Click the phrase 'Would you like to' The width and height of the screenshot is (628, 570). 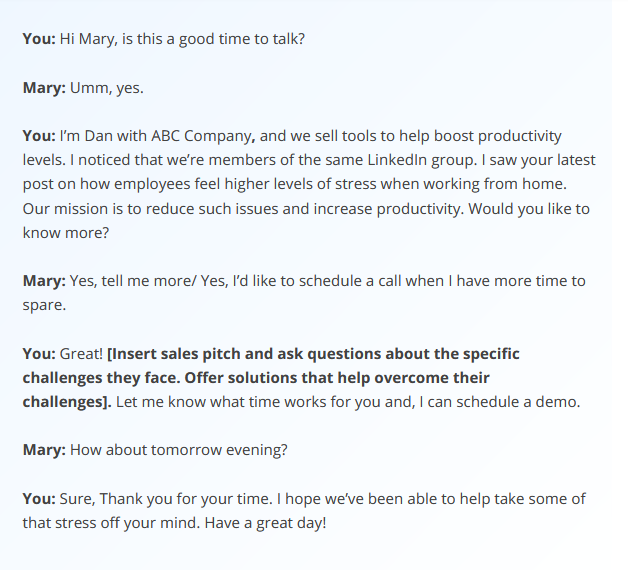pos(526,208)
